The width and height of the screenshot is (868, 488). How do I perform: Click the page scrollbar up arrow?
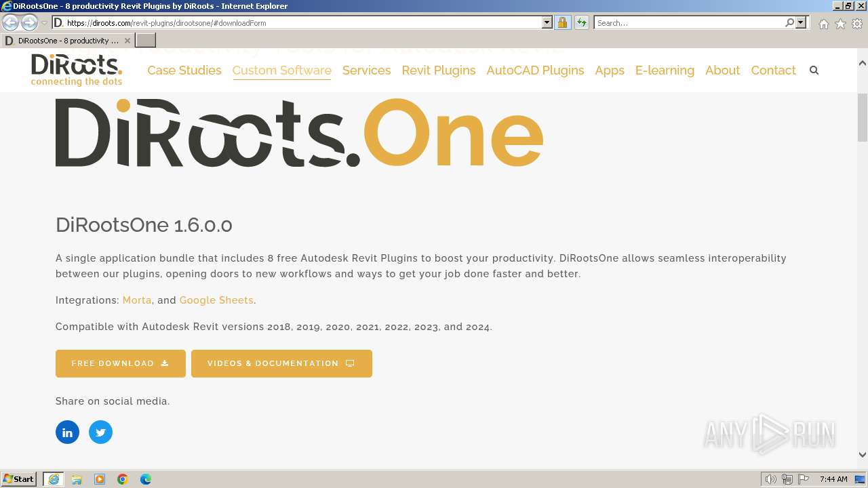862,63
